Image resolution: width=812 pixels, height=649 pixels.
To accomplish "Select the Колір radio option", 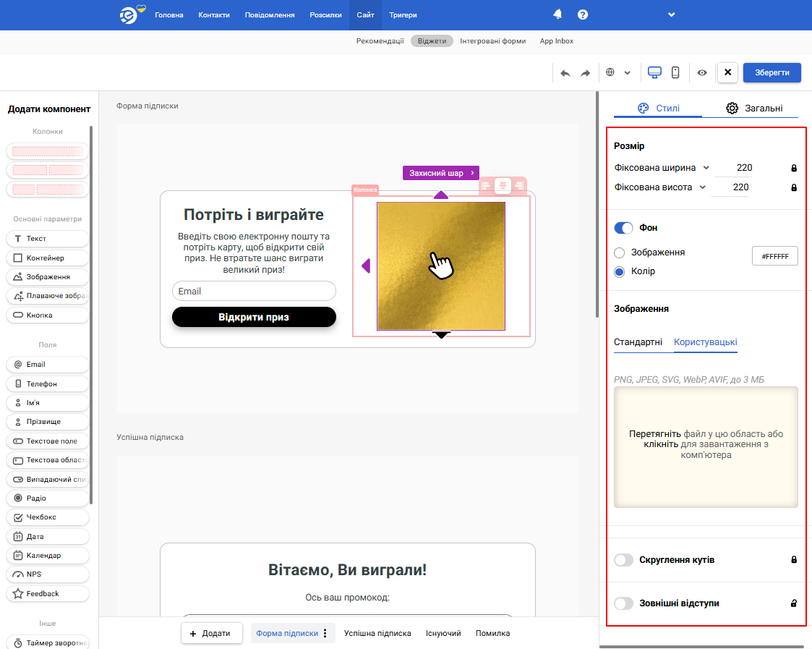I will pos(620,271).
